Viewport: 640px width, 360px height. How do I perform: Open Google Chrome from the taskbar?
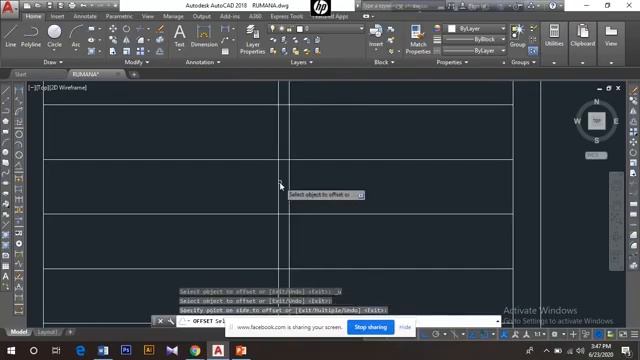point(195,351)
